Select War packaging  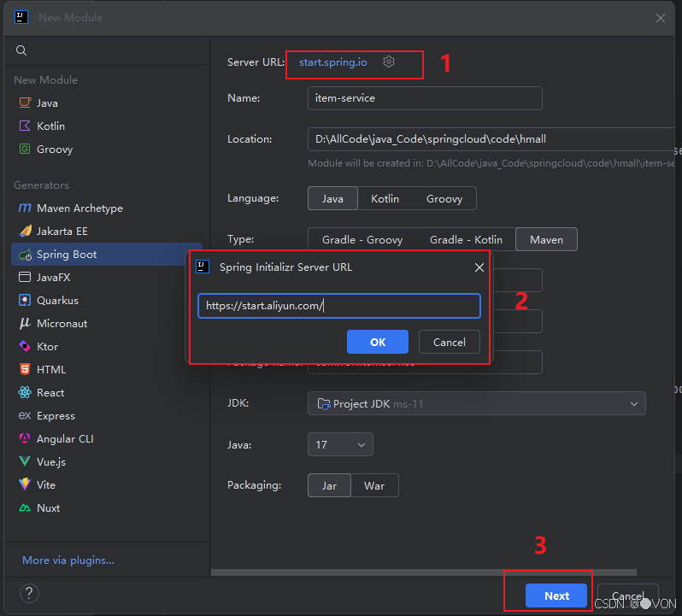click(x=374, y=485)
